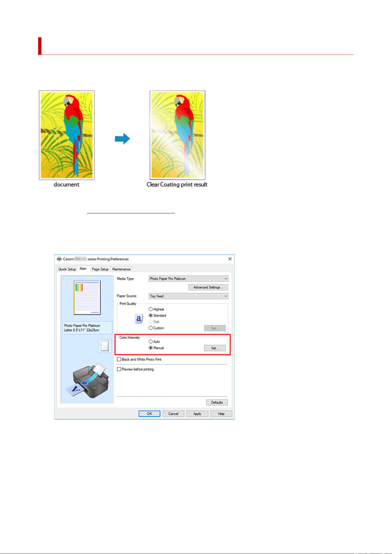The image size is (392, 554).
Task: Switch to the Main tab
Action: click(x=83, y=269)
